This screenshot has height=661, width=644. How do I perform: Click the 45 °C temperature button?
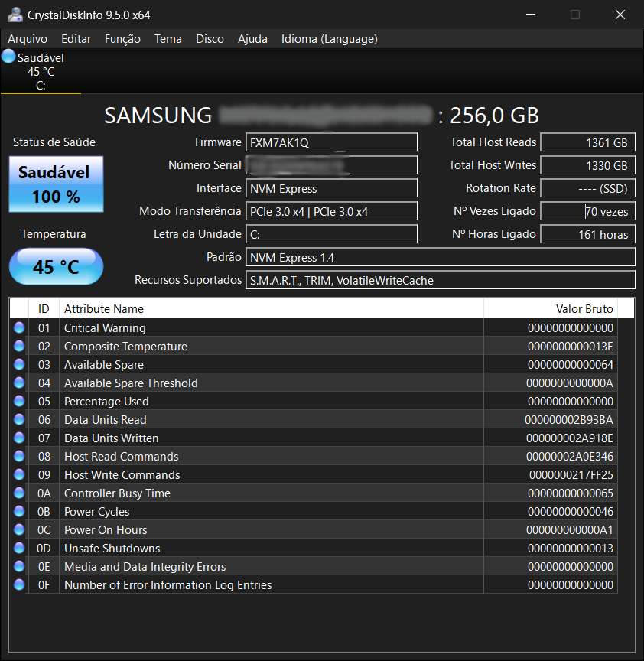56,266
